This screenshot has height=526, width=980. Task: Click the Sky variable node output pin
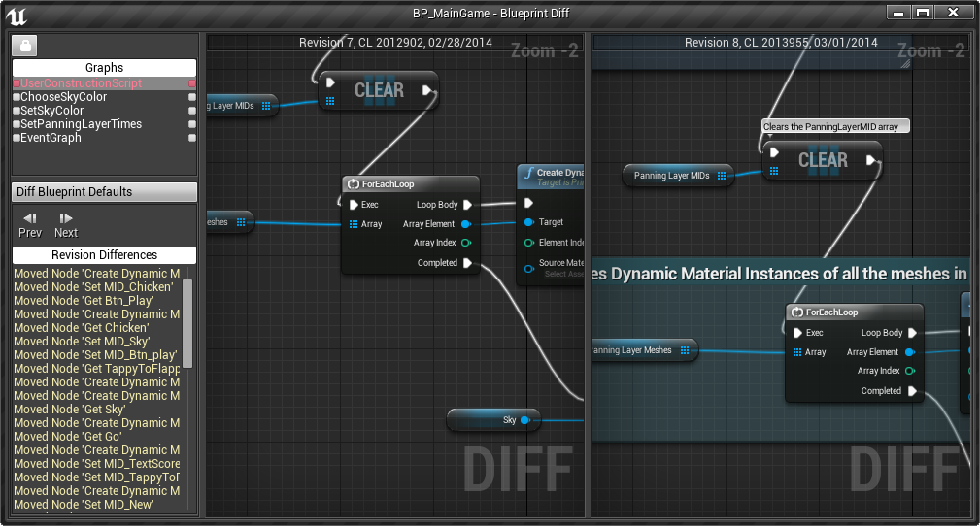tap(524, 420)
